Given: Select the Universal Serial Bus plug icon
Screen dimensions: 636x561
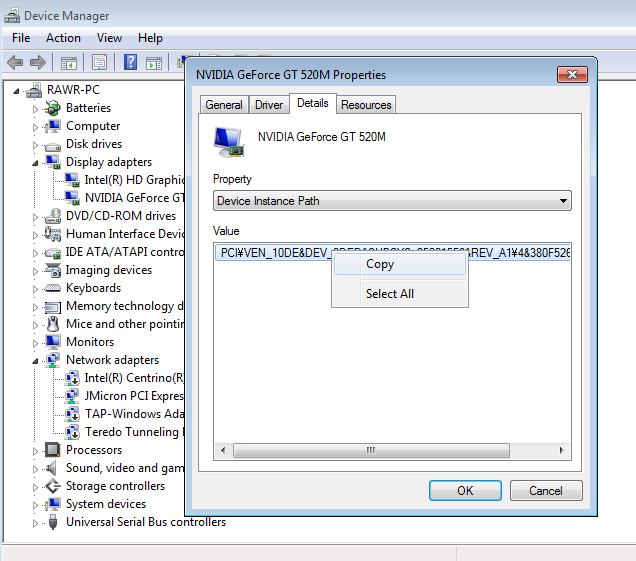Looking at the screenshot, I should (x=53, y=522).
